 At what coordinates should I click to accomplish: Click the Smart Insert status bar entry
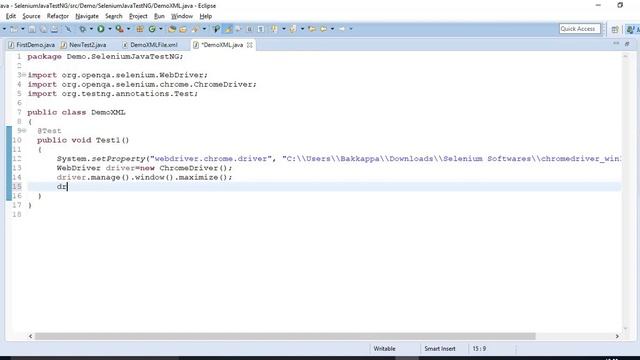(x=440, y=349)
